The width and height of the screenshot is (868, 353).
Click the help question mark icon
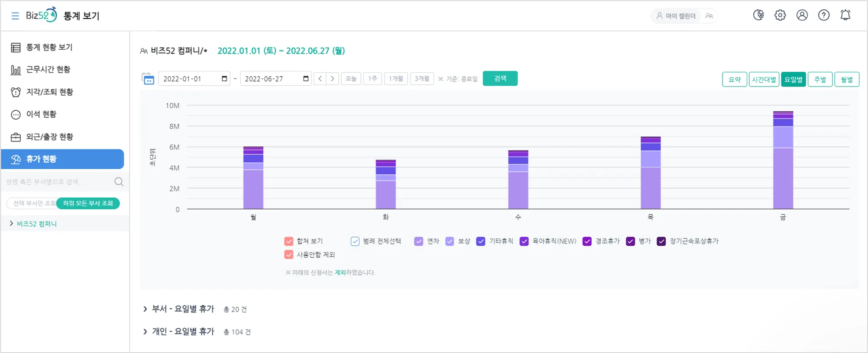point(824,15)
